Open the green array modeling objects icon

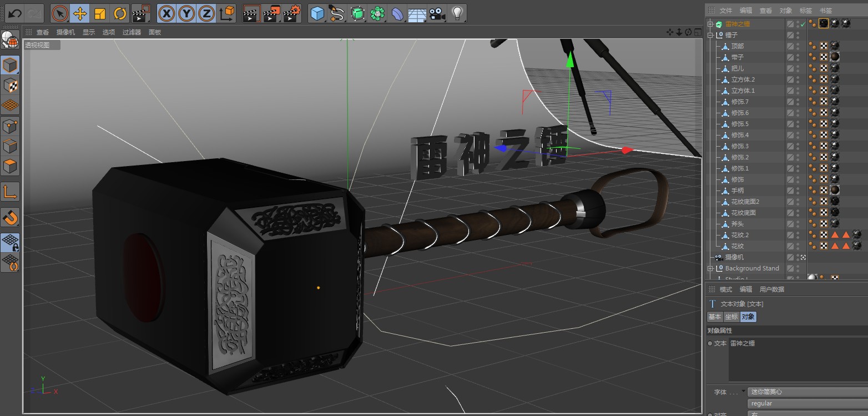(x=377, y=13)
